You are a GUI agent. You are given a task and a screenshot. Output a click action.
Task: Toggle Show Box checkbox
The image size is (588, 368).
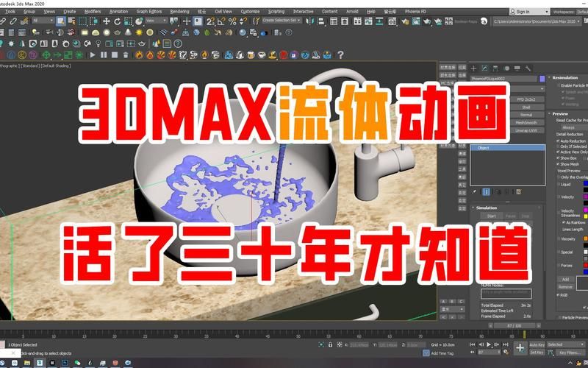(559, 158)
